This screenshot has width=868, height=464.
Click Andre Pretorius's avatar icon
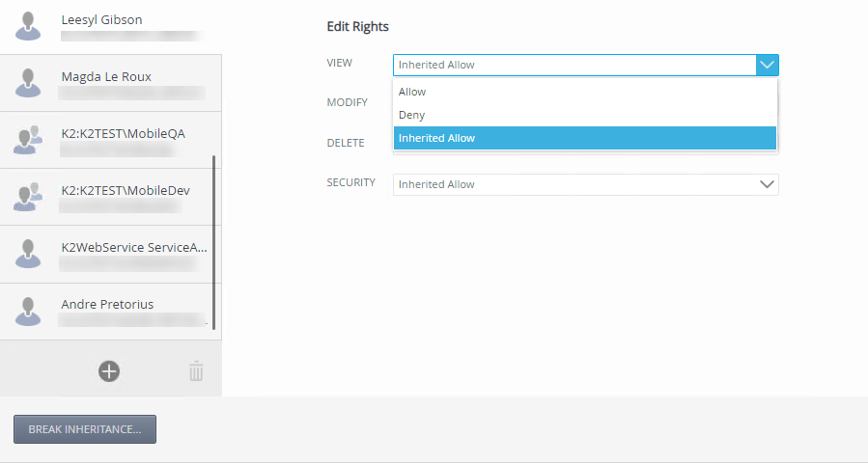(29, 311)
